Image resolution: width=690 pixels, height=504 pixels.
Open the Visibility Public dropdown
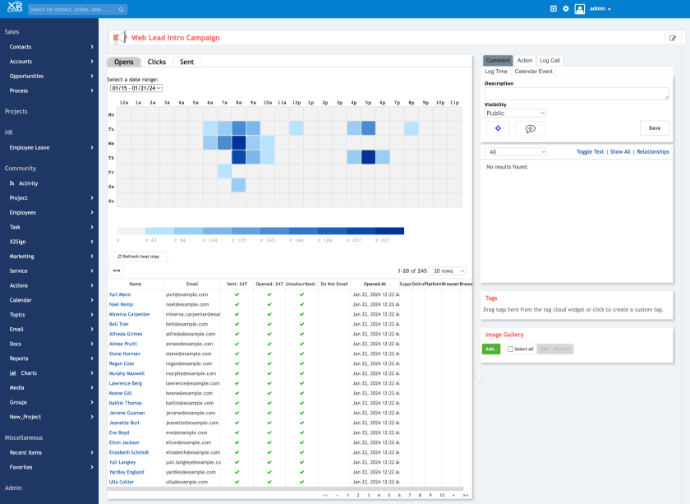click(x=515, y=113)
